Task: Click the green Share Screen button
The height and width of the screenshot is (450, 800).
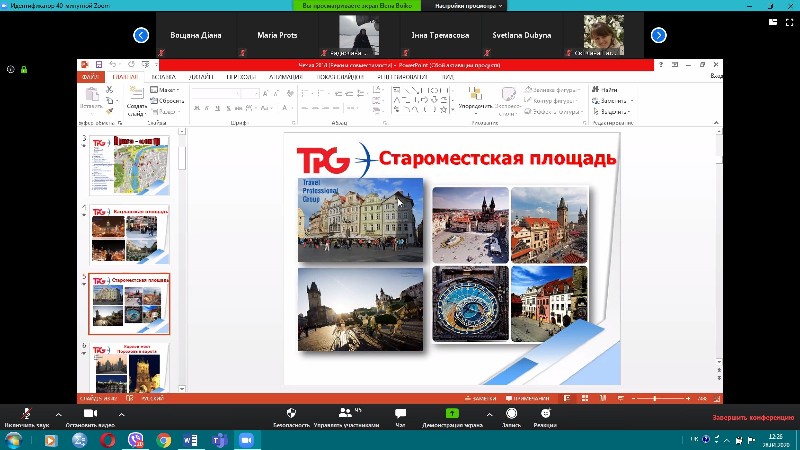Action: click(452, 413)
